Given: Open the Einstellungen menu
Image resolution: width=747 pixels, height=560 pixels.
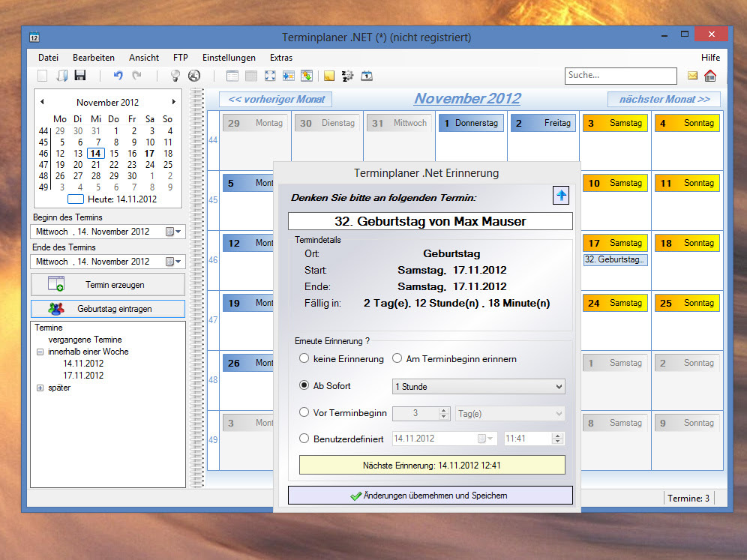Looking at the screenshot, I should pos(229,58).
